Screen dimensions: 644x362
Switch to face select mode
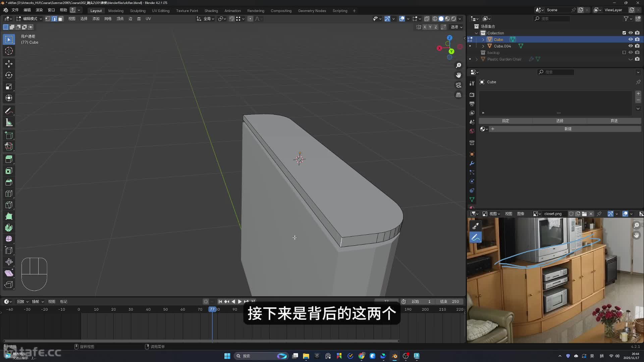click(61, 19)
